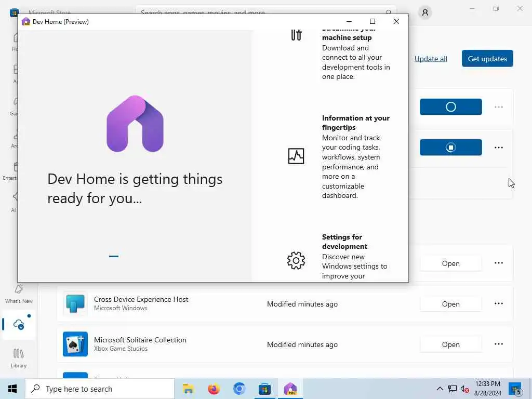Open more options for Microsoft Solitaire Collection
The width and height of the screenshot is (532, 399).
pos(498,344)
